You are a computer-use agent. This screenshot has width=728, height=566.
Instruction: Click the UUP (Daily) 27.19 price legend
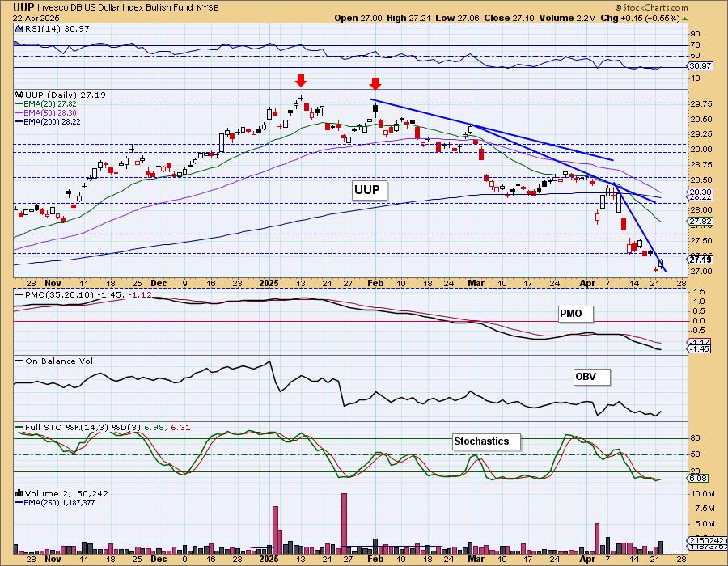[x=65, y=95]
